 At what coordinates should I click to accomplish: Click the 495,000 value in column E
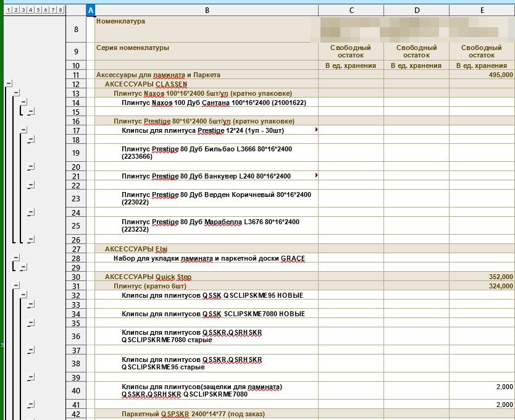(x=501, y=75)
